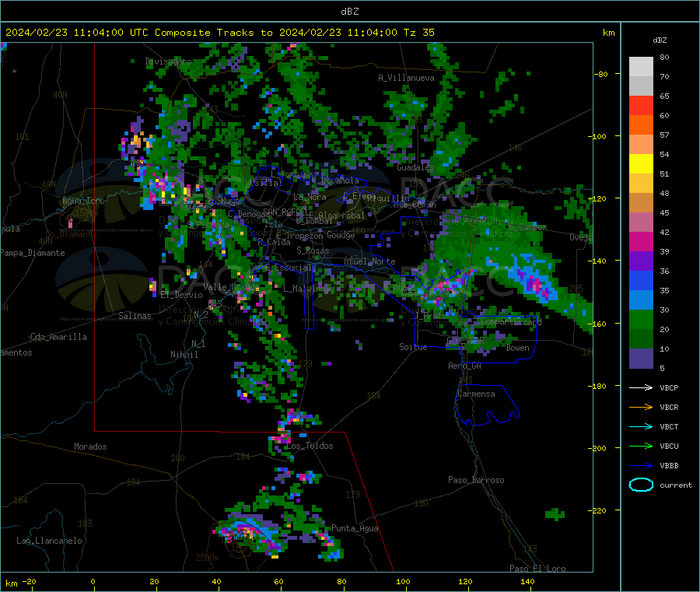The image size is (700, 592).
Task: Click the 'dBZ' title at the top
Action: (x=349, y=12)
